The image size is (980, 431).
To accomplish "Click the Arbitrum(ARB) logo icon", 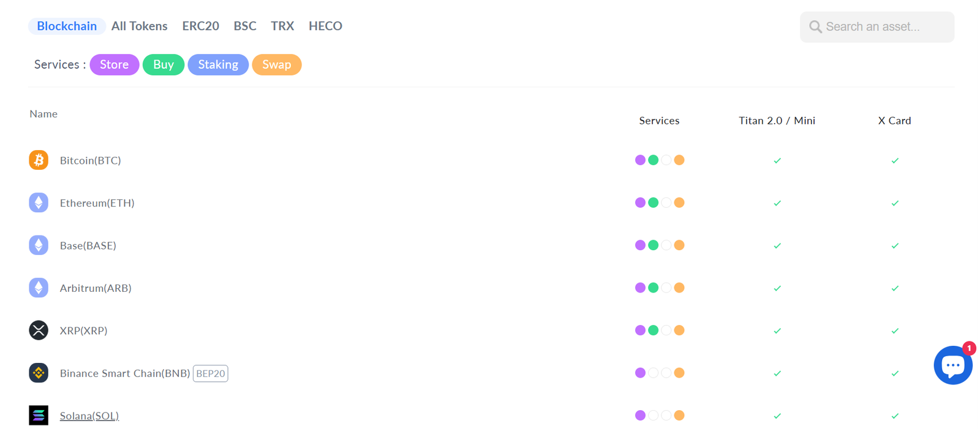I will (39, 288).
